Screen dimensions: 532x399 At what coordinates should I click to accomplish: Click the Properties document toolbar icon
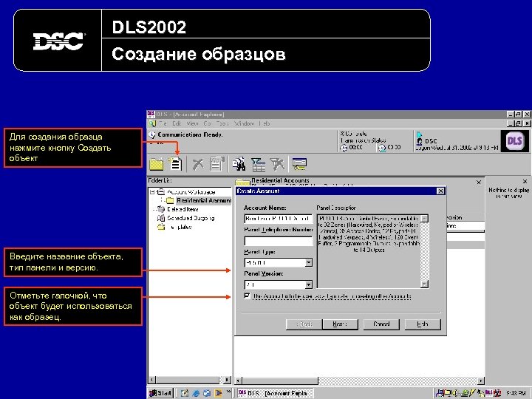point(216,164)
